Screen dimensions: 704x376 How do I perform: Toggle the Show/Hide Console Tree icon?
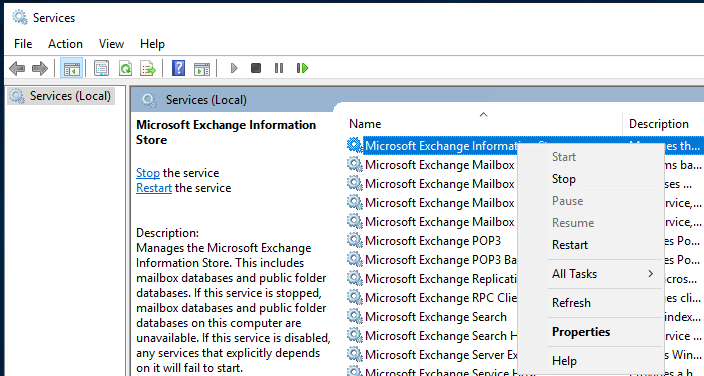coord(71,68)
